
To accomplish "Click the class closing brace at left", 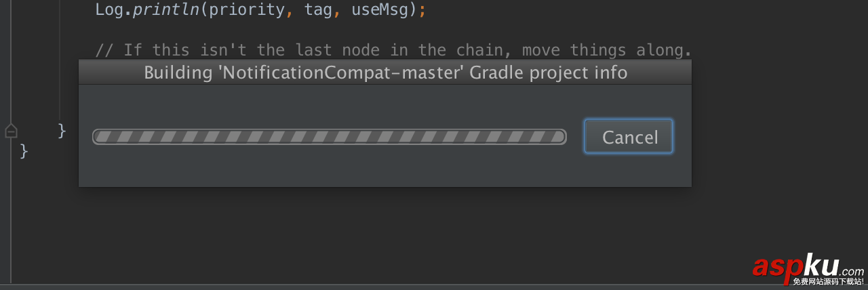I will pos(24,150).
